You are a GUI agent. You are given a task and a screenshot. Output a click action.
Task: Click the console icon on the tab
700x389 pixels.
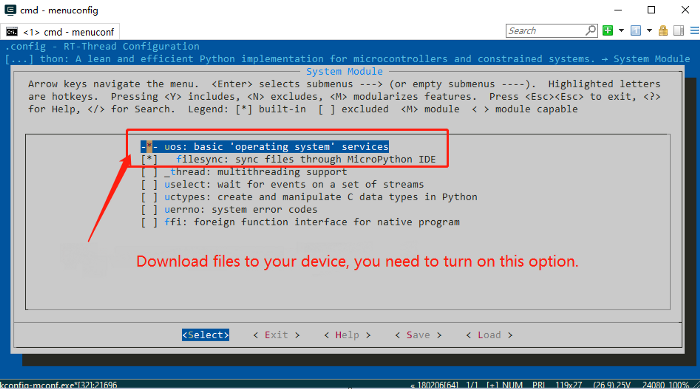click(12, 32)
